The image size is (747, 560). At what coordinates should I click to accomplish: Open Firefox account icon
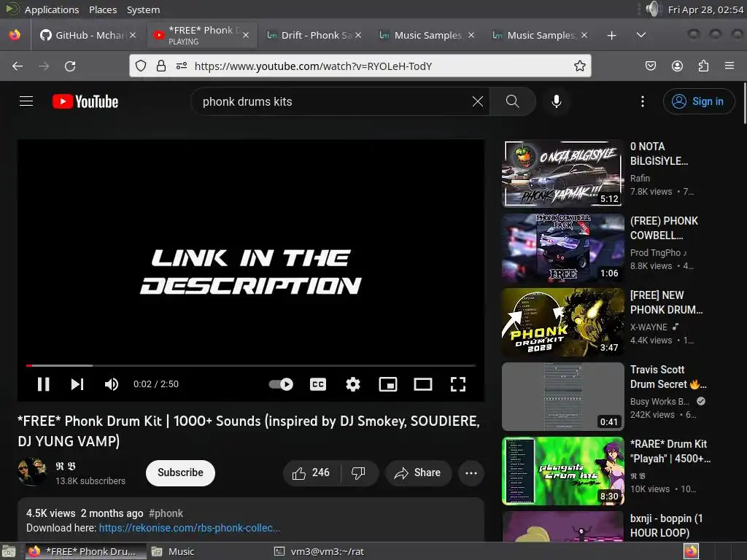(x=677, y=66)
